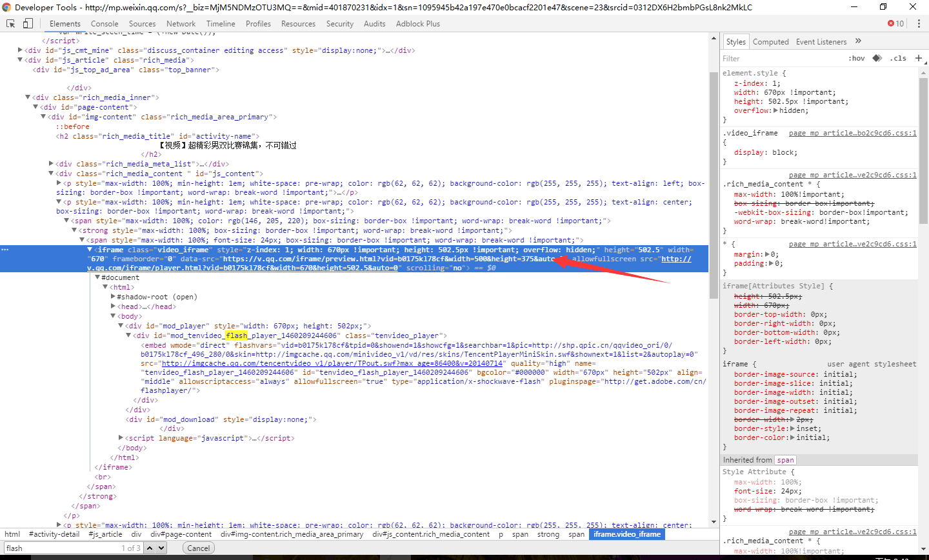Click the error count badge showing 10
The width and height of the screenshot is (929, 560).
click(896, 24)
